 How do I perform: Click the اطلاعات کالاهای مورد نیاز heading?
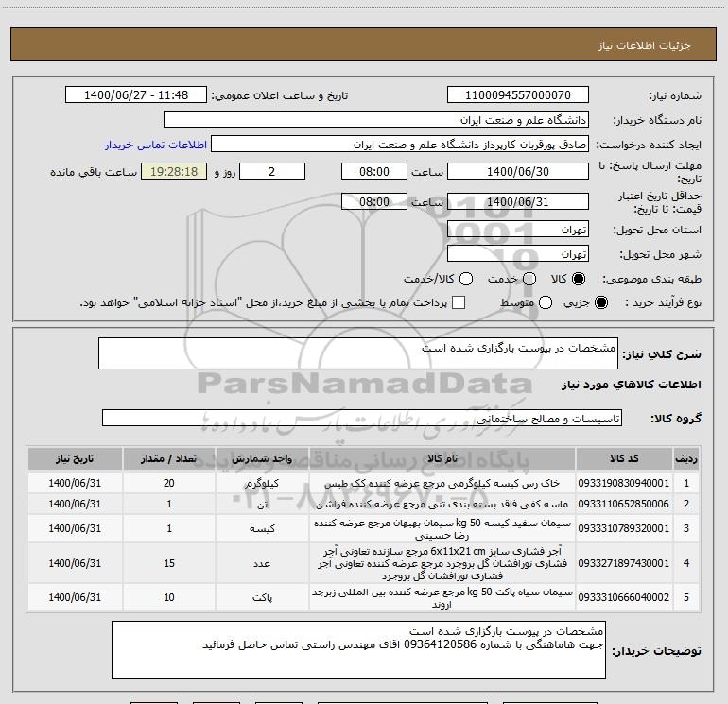tap(631, 385)
